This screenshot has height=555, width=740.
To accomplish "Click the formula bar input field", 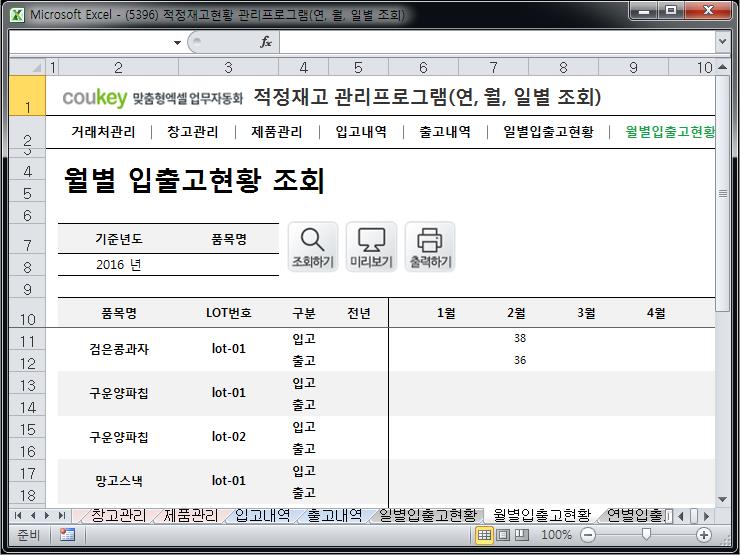I will pyautogui.click(x=497, y=42).
